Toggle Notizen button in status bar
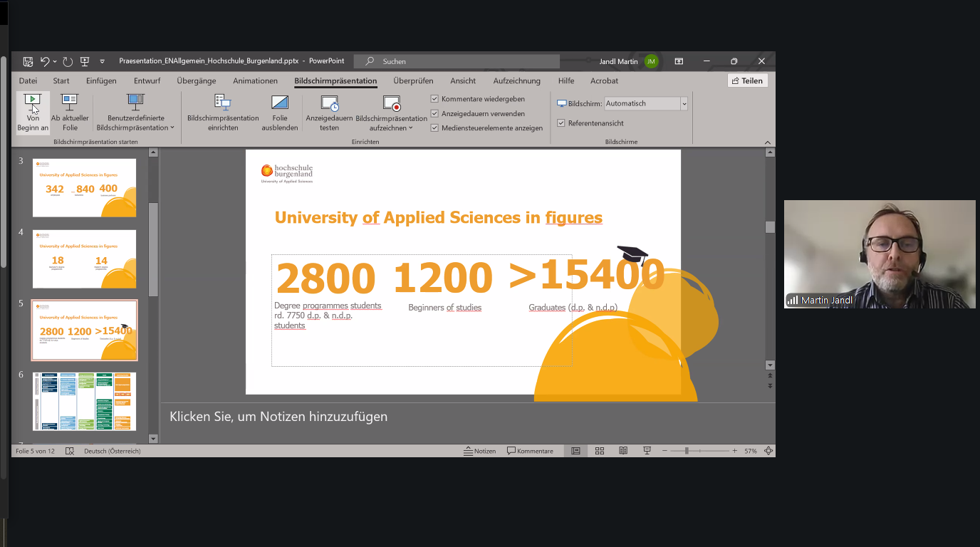980x547 pixels. point(479,451)
